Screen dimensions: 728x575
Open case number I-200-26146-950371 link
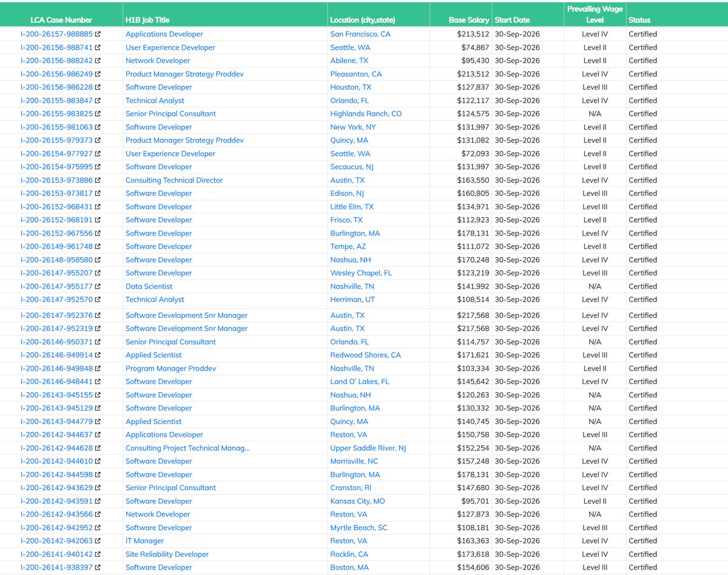point(56,342)
